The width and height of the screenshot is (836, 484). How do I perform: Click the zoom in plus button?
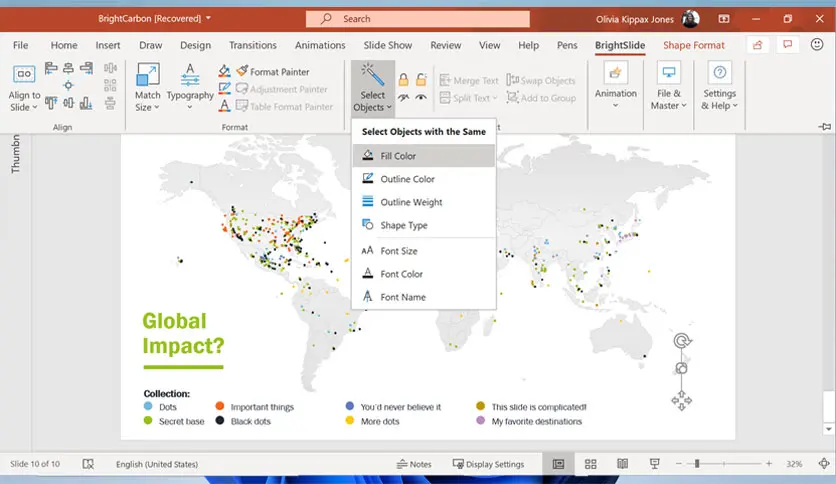(x=769, y=464)
